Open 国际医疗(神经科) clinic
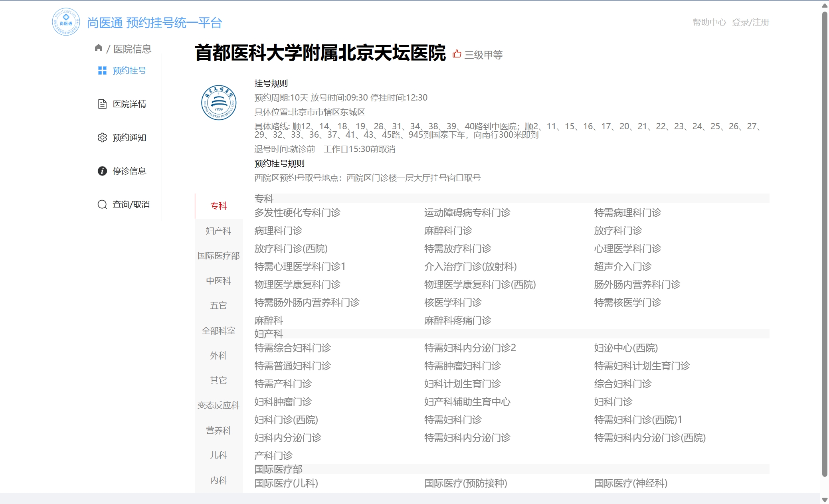Image resolution: width=829 pixels, height=504 pixels. pyautogui.click(x=631, y=483)
